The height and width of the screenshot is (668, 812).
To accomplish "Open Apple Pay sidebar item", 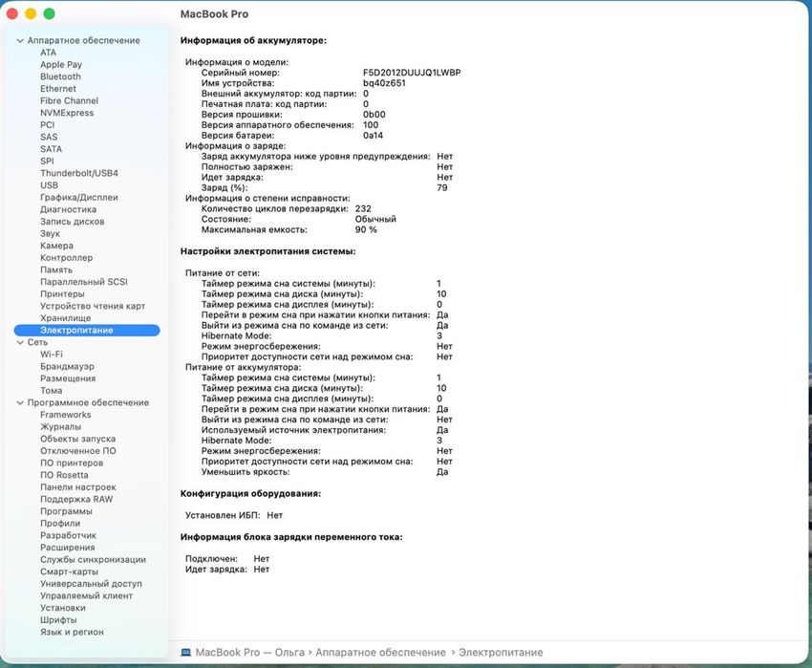I will pyautogui.click(x=61, y=64).
